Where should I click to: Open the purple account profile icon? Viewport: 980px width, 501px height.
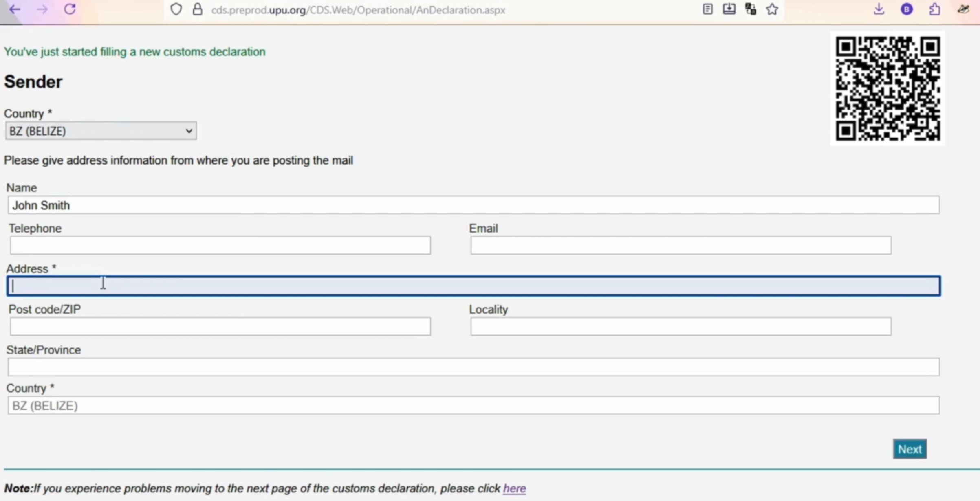pyautogui.click(x=907, y=9)
